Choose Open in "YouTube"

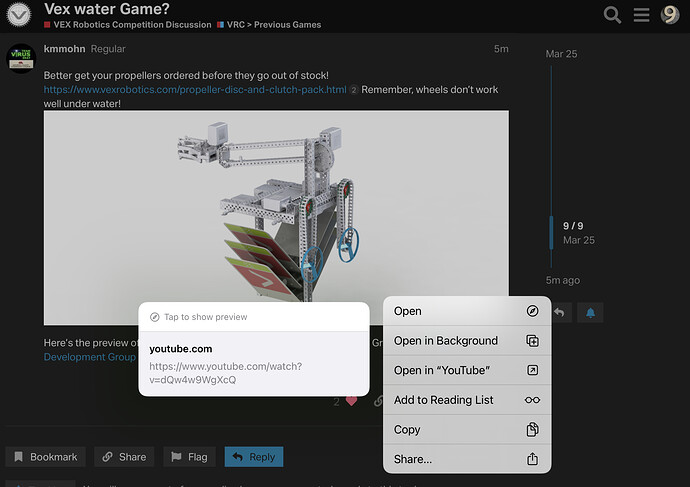coord(467,370)
